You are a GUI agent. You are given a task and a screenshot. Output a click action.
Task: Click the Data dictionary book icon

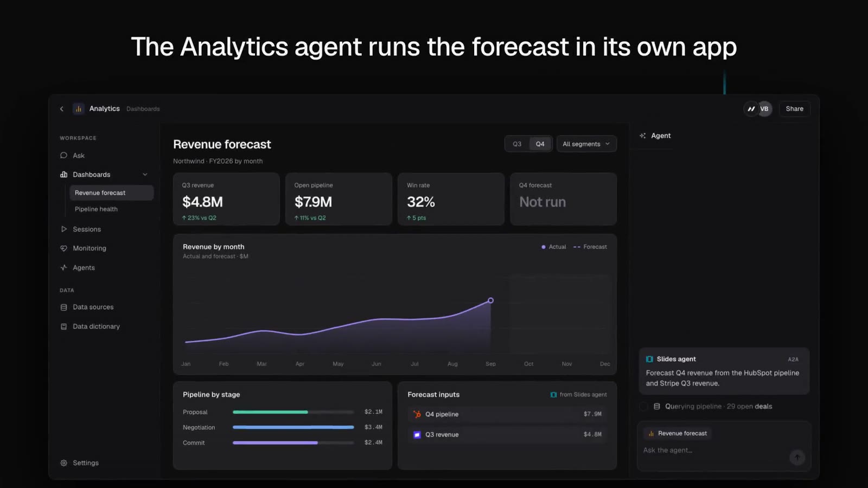point(63,326)
